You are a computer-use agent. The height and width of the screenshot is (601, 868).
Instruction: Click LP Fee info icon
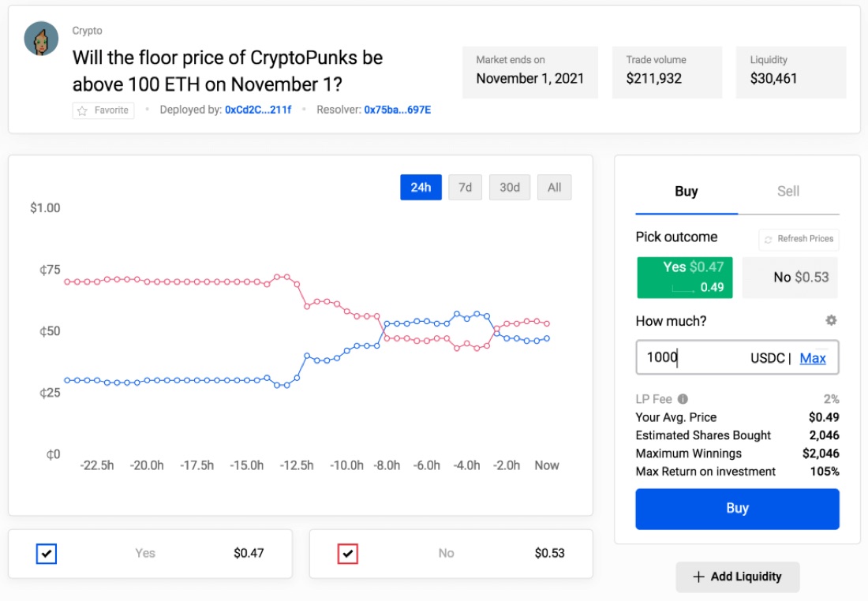[x=683, y=399]
